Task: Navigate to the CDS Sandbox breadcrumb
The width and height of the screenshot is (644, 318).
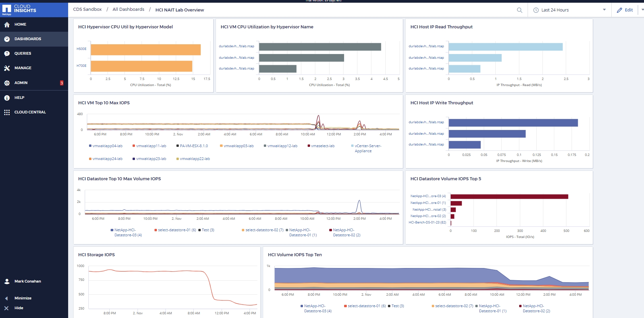Action: 87,9
